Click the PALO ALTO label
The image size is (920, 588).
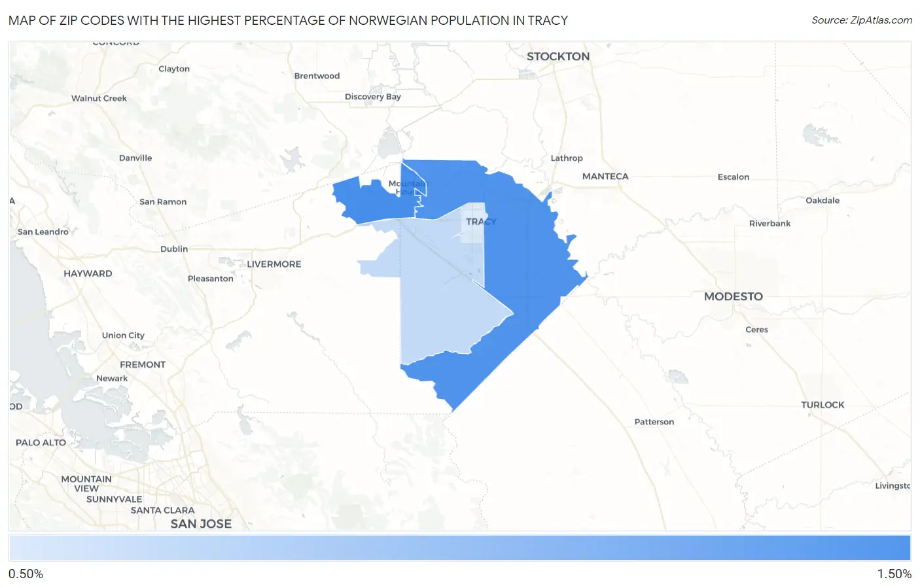tap(41, 443)
